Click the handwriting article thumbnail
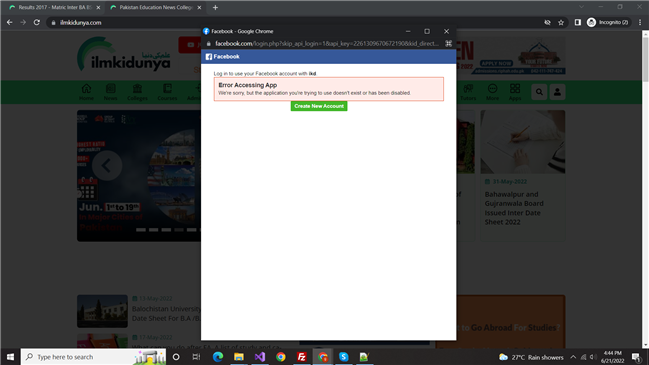 (x=523, y=142)
